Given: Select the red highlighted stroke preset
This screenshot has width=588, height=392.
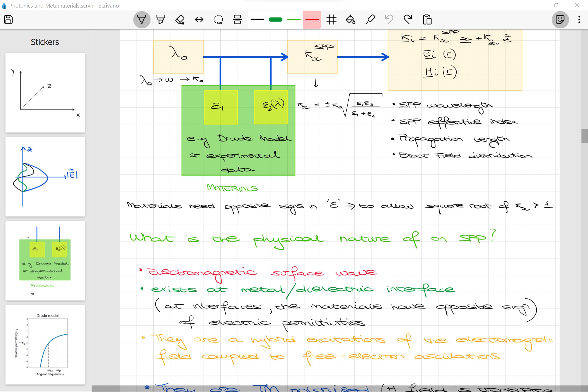Looking at the screenshot, I should coord(312,20).
